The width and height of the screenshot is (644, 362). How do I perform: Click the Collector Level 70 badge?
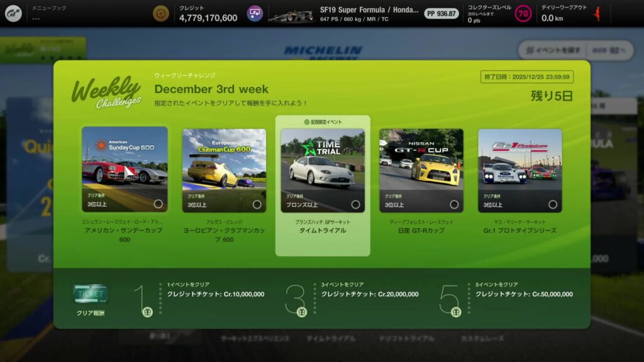click(523, 13)
